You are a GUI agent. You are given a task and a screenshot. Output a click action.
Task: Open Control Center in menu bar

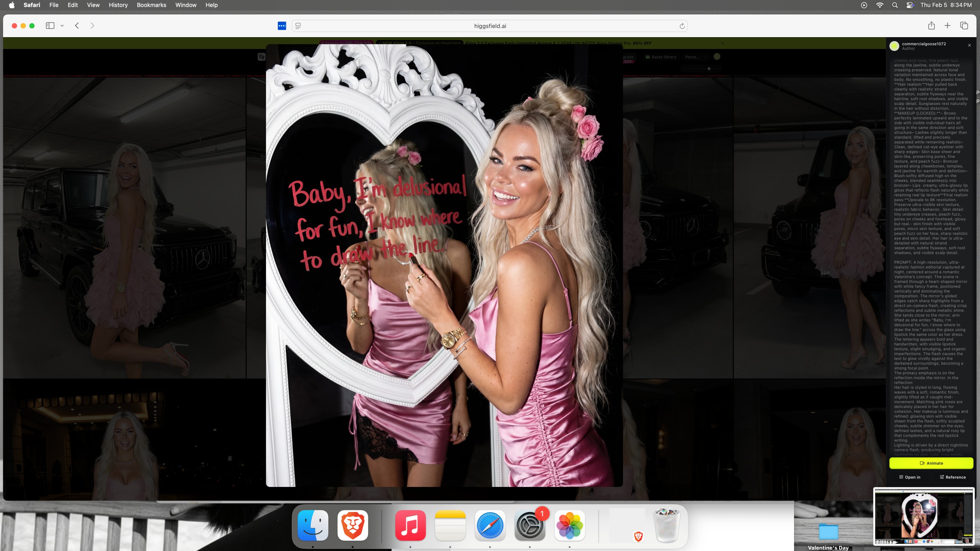click(910, 5)
